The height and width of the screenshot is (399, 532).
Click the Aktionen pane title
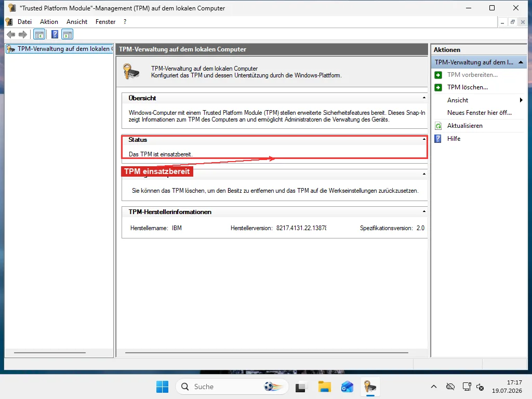click(x=447, y=50)
